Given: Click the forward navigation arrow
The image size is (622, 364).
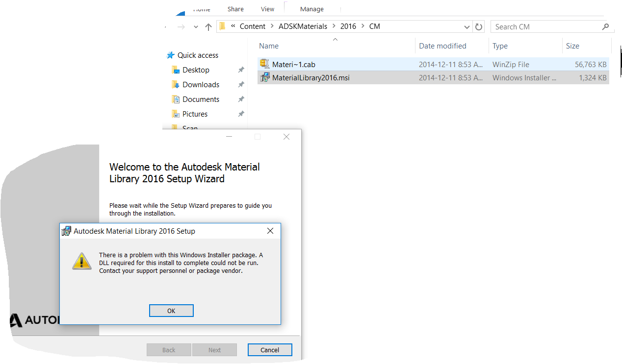Looking at the screenshot, I should pyautogui.click(x=181, y=27).
